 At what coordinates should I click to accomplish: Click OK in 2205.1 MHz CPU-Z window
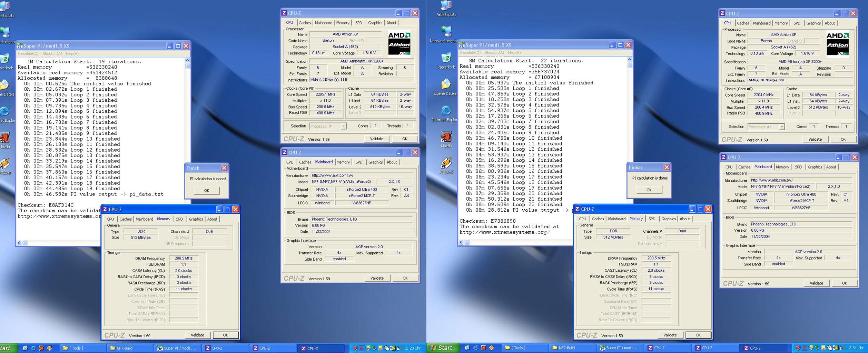(x=405, y=139)
